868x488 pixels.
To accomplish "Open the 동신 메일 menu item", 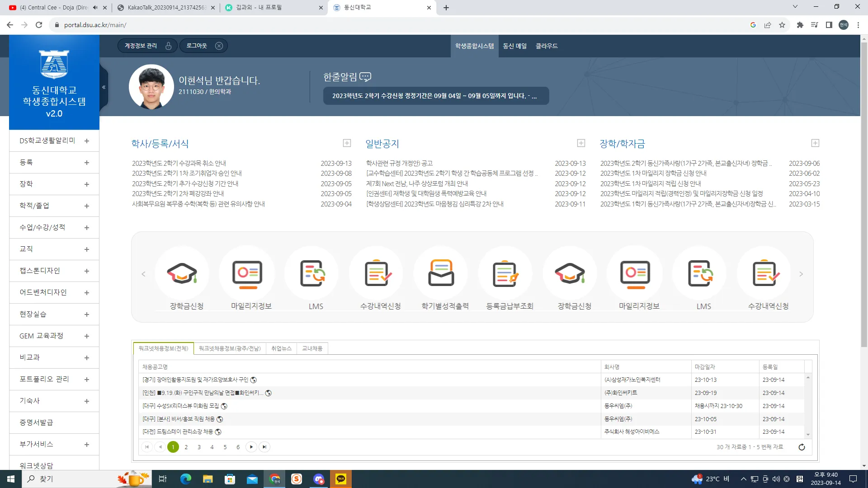I will [x=515, y=46].
